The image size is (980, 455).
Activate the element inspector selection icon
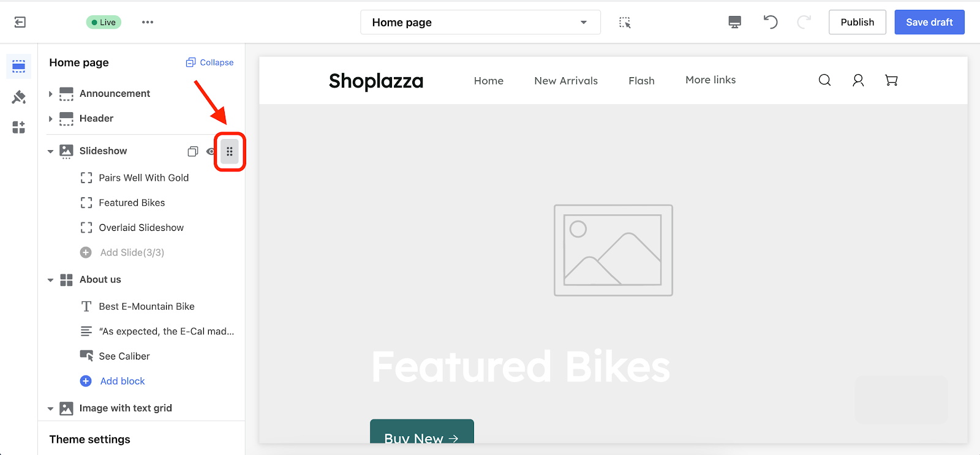click(625, 23)
